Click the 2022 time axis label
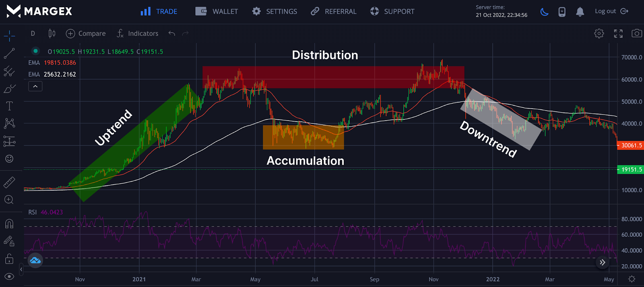 (493, 279)
